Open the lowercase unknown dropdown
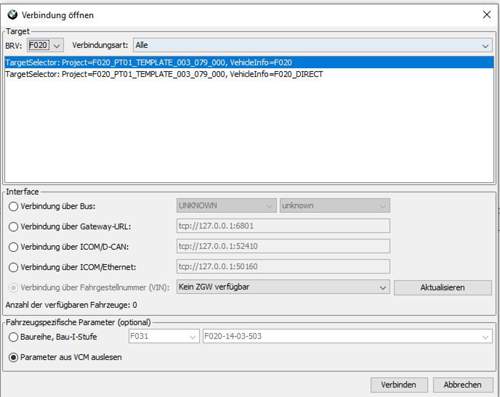500x397 pixels. (335, 206)
